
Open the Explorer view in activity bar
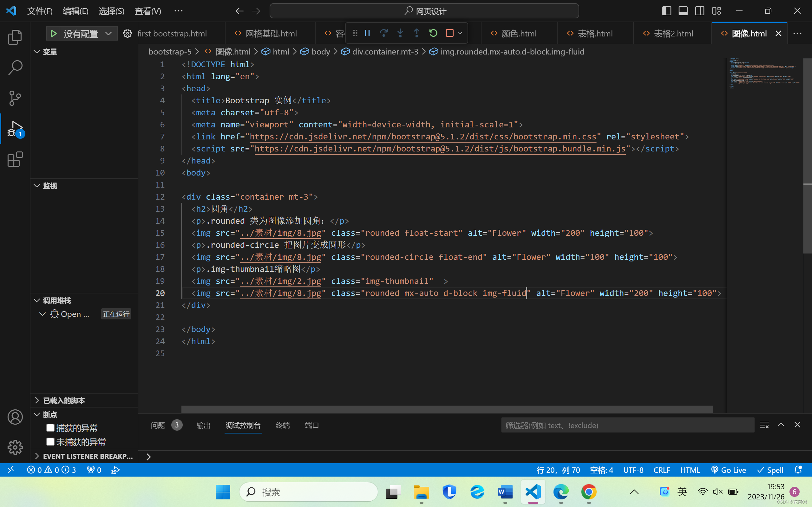tap(15, 37)
